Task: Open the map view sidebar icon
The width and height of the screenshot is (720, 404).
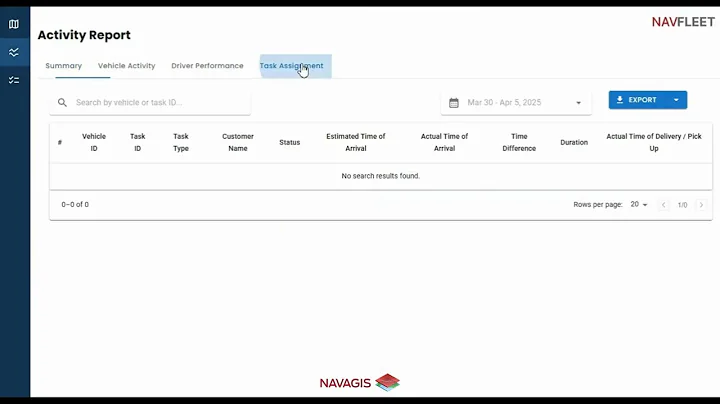Action: click(14, 24)
